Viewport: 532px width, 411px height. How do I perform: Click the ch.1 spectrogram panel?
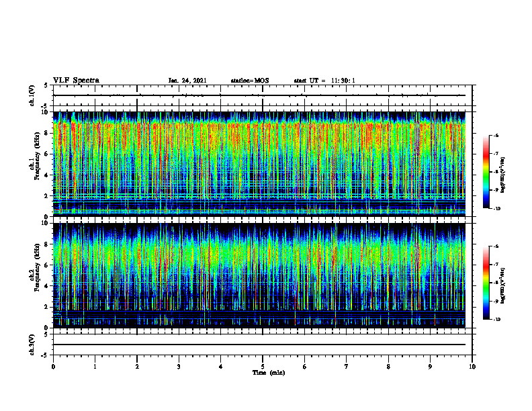coord(259,164)
